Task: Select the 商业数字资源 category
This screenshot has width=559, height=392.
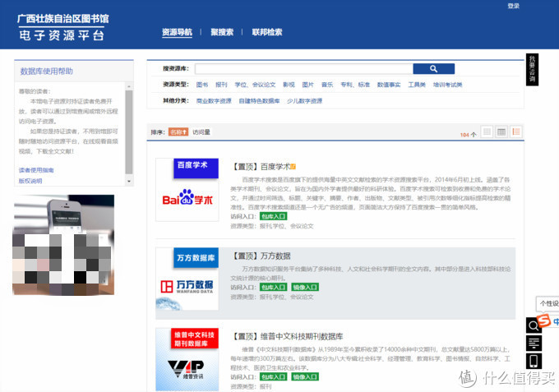Action: (x=214, y=101)
